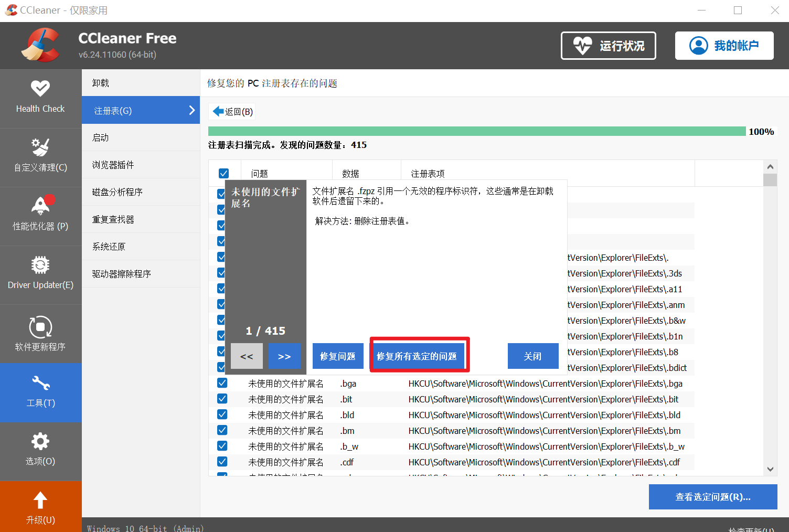The width and height of the screenshot is (789, 532).
Task: Uncheck the .bit row checkbox
Action: point(222,399)
